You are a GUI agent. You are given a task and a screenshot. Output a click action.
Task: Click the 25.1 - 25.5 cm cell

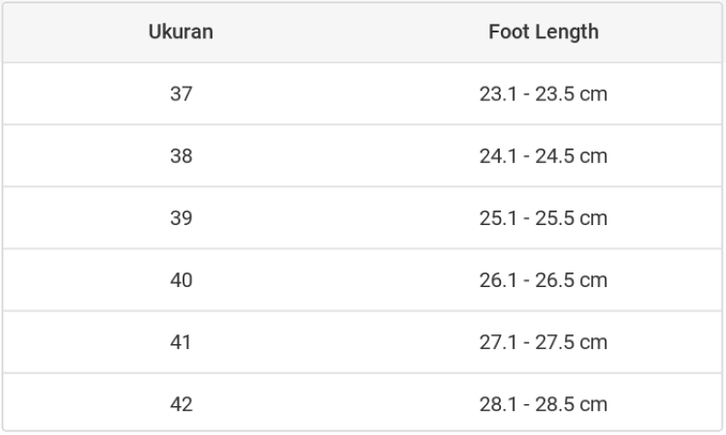pyautogui.click(x=543, y=218)
